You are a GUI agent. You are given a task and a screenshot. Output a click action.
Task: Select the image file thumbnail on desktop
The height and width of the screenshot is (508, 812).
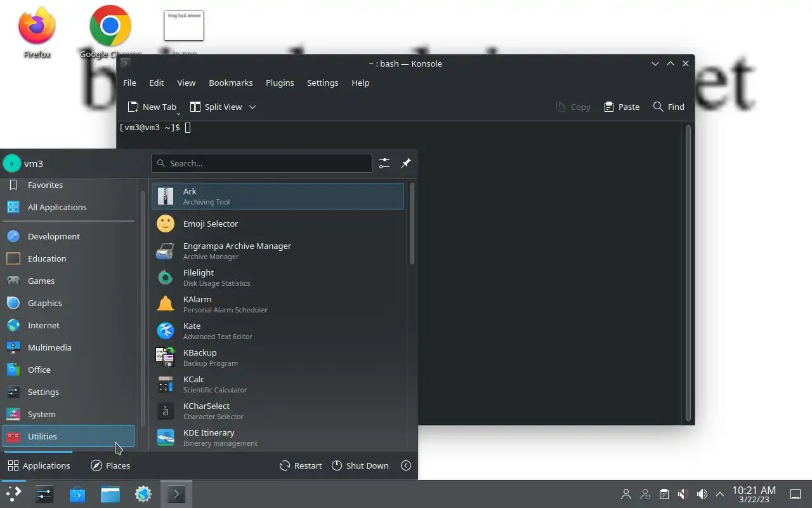tap(184, 25)
